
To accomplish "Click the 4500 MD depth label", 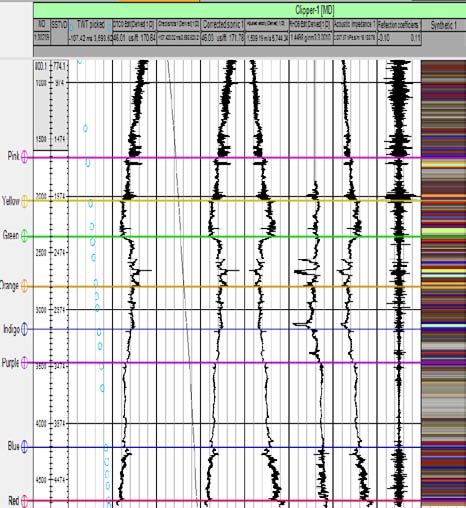I will (41, 480).
